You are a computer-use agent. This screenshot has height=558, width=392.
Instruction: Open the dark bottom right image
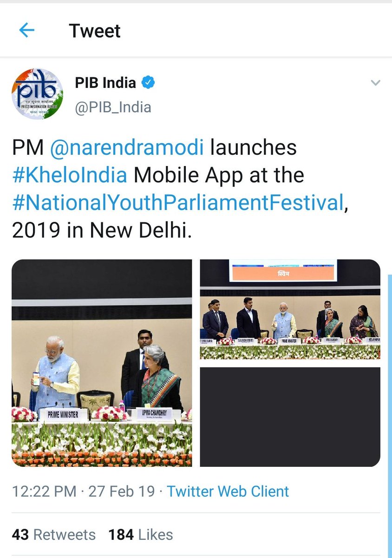point(290,417)
